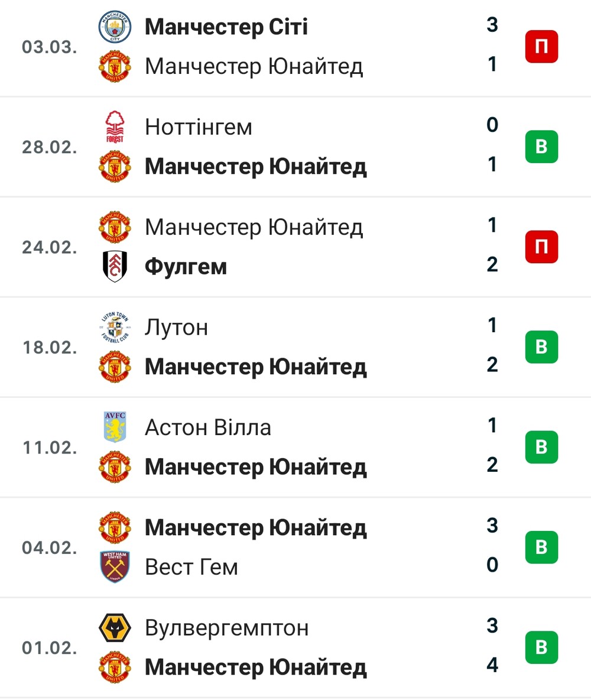Click green В win badge for 28.02

(x=541, y=147)
